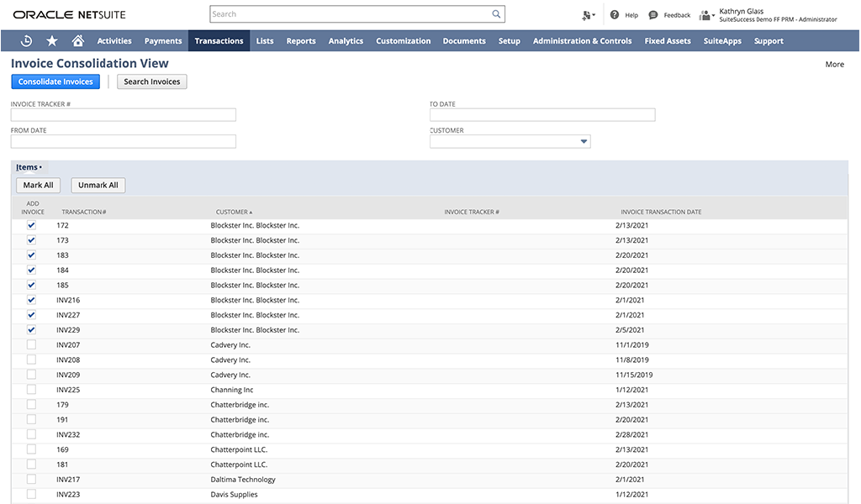Viewport: 861px width, 504px height.
Task: Enable the checkbox for Channing Inc invoice INV225
Action: 31,389
